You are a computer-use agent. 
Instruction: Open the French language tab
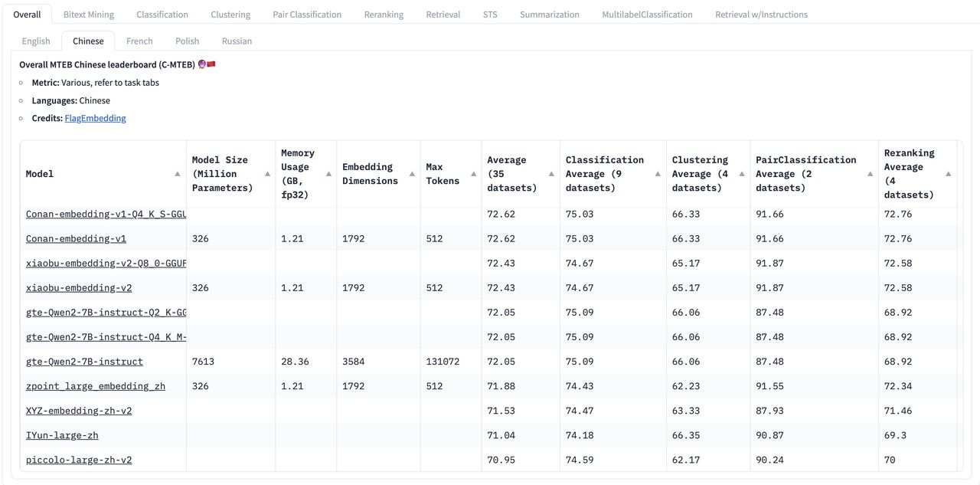click(139, 41)
